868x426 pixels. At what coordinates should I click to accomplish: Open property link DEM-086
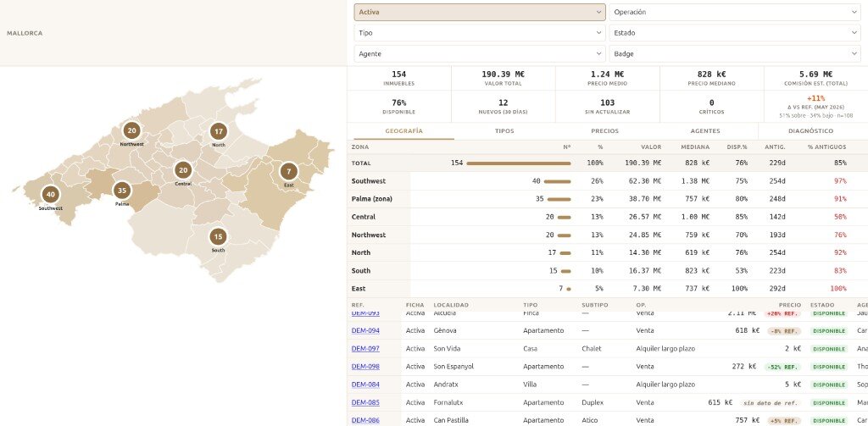pyautogui.click(x=365, y=420)
